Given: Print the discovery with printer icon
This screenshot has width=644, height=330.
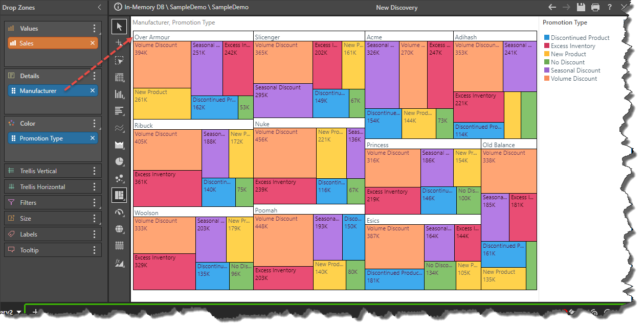Looking at the screenshot, I should point(595,7).
